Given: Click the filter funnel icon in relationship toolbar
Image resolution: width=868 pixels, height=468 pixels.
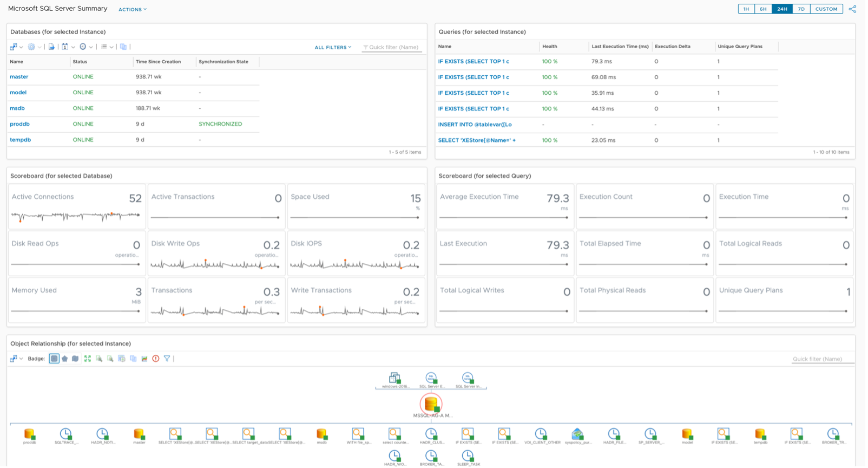Looking at the screenshot, I should 167,359.
